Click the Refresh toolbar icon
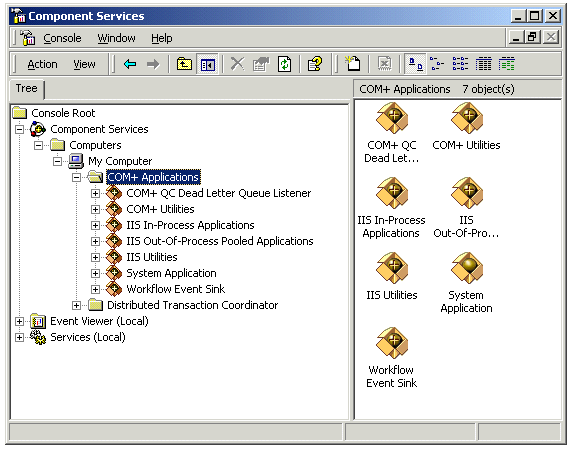The height and width of the screenshot is (454, 574). tap(284, 64)
